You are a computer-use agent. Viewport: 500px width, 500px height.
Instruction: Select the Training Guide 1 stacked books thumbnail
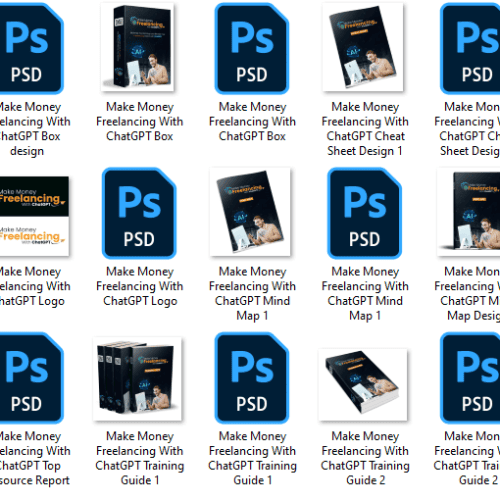coord(137,379)
